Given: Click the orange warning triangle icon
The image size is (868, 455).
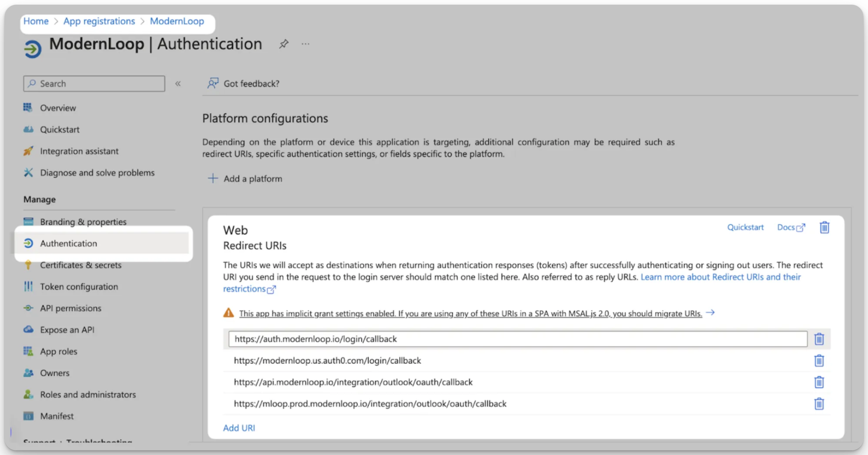Looking at the screenshot, I should click(x=228, y=313).
